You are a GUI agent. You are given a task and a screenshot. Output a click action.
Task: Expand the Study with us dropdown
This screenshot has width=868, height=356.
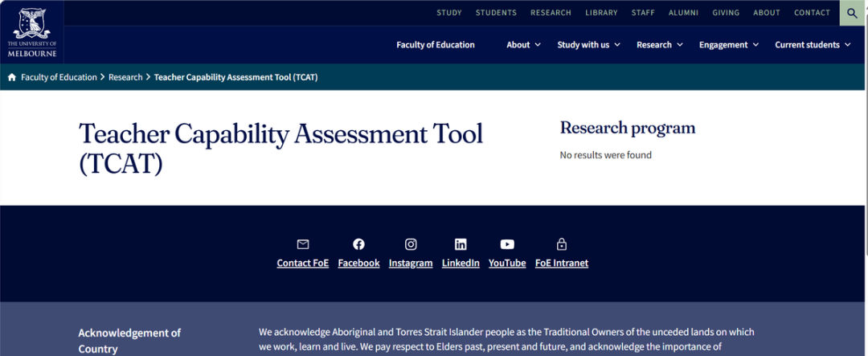(588, 45)
